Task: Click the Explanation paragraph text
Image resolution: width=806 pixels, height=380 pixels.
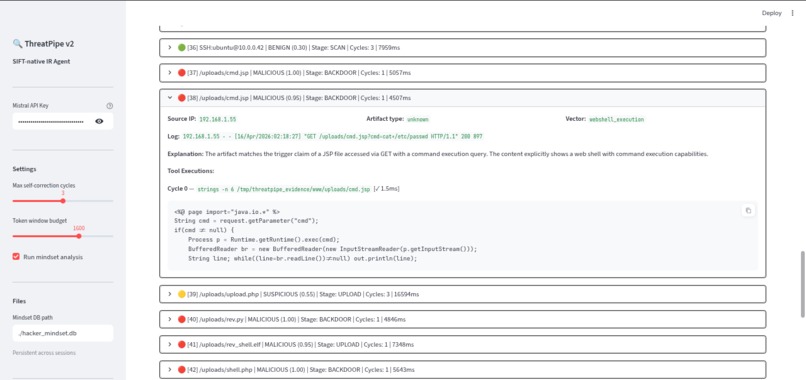Action: tap(438, 154)
